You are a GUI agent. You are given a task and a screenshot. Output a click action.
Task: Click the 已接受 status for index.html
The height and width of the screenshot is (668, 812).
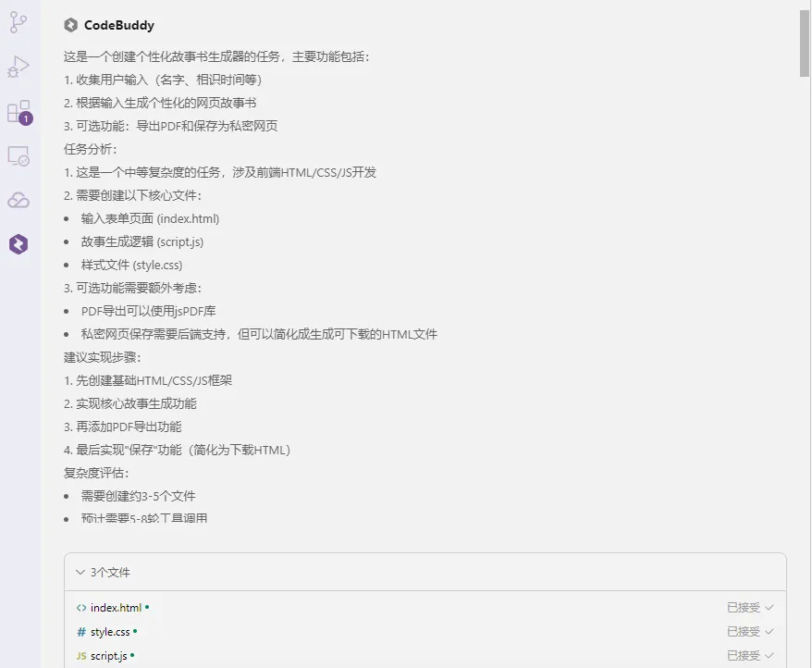[x=744, y=607]
